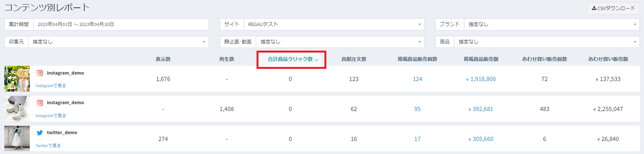Screen dimensions: 644x154
Task: Expand the 収集元 dropdown
Action: [x=118, y=42]
